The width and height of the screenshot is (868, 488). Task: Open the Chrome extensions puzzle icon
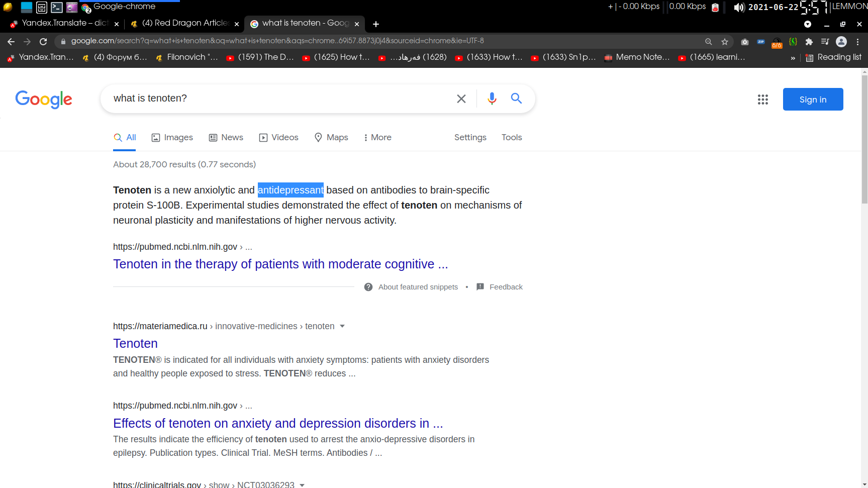(x=809, y=42)
